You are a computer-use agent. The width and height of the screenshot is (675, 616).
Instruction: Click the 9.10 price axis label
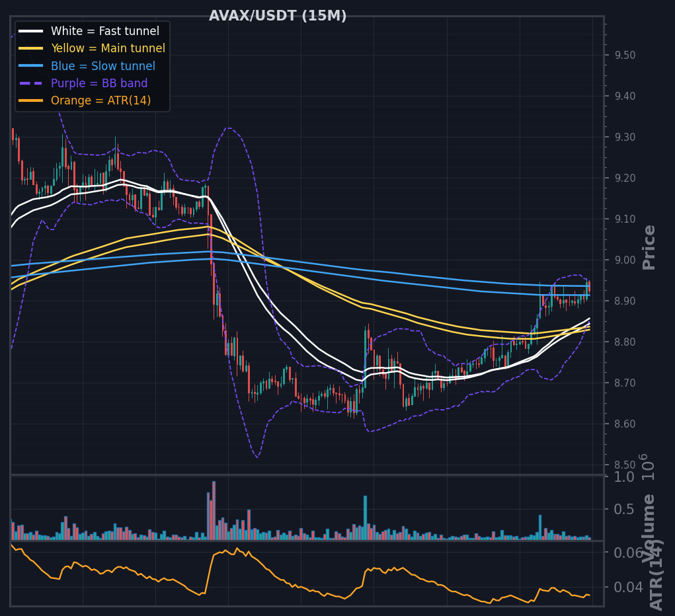click(625, 219)
